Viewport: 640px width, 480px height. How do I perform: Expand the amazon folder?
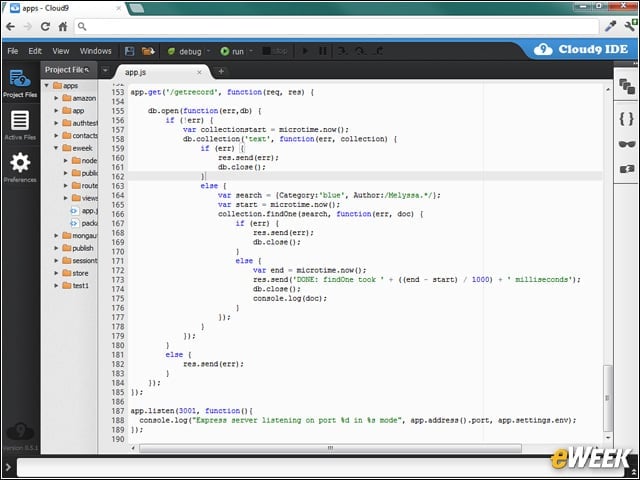(x=56, y=98)
